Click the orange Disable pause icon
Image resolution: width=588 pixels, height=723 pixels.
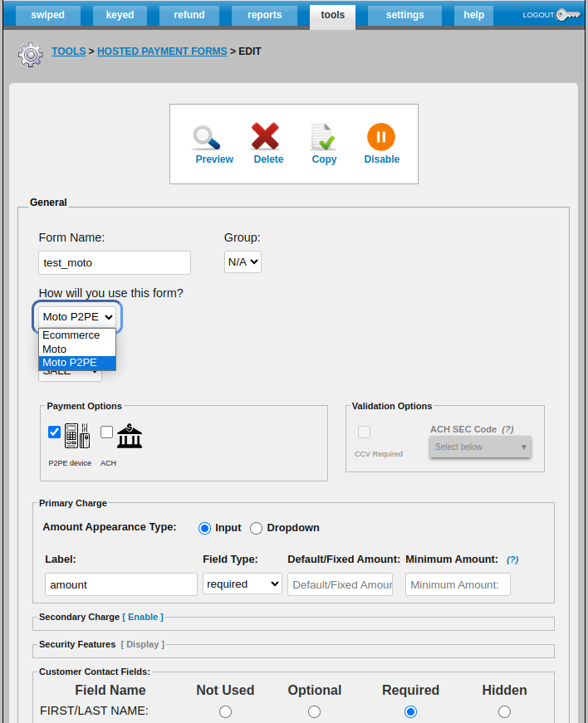click(381, 137)
